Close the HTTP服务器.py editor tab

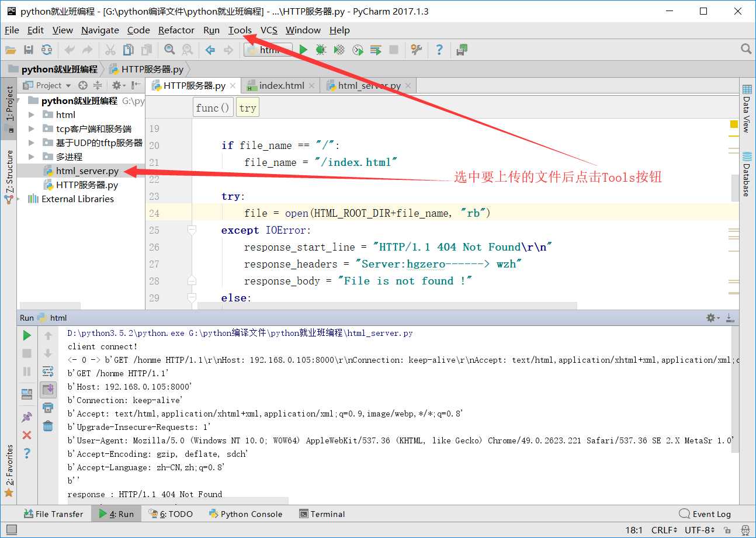click(x=233, y=86)
